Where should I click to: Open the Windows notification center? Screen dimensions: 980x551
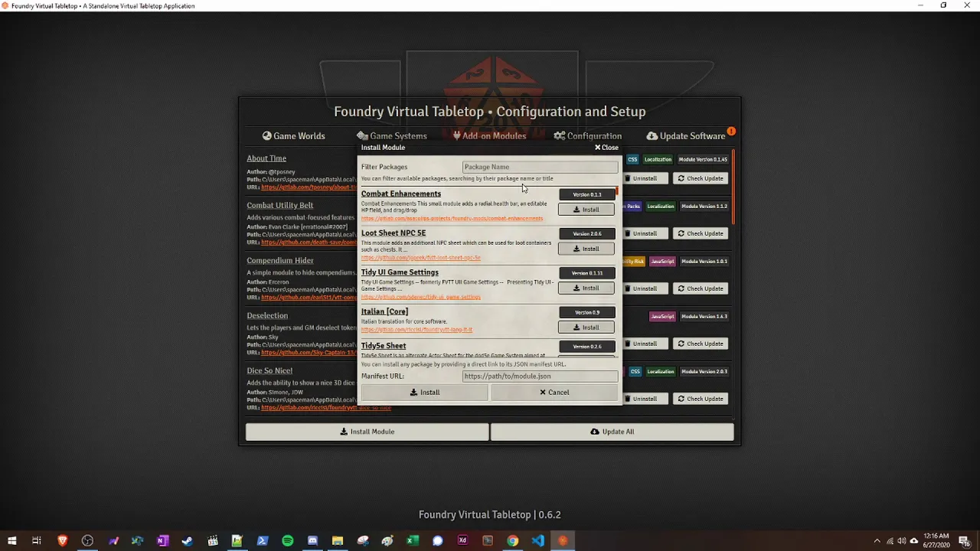pos(964,540)
